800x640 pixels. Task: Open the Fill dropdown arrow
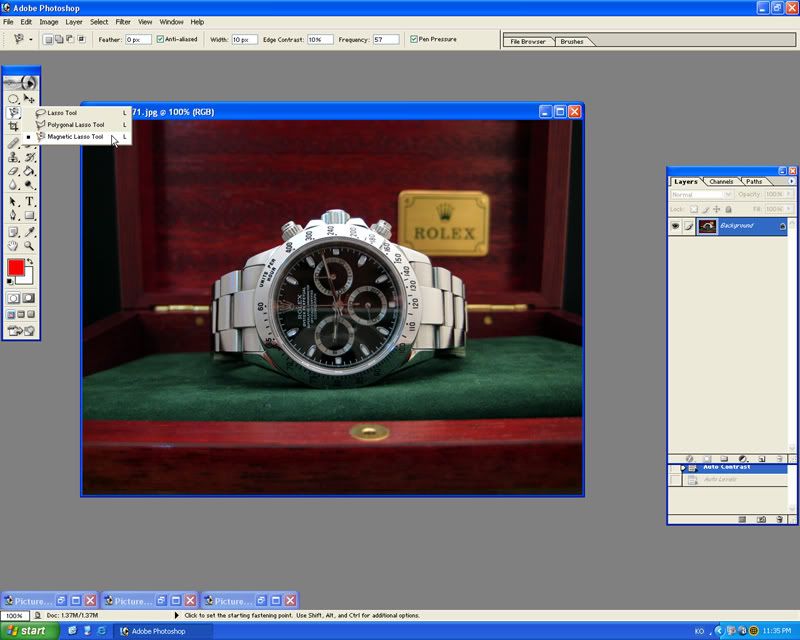click(x=789, y=209)
